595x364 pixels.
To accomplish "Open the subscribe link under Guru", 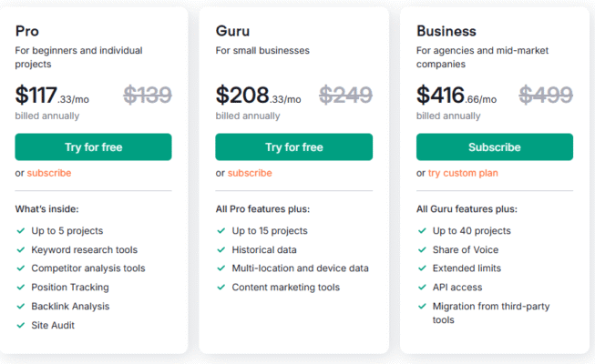I will click(250, 173).
